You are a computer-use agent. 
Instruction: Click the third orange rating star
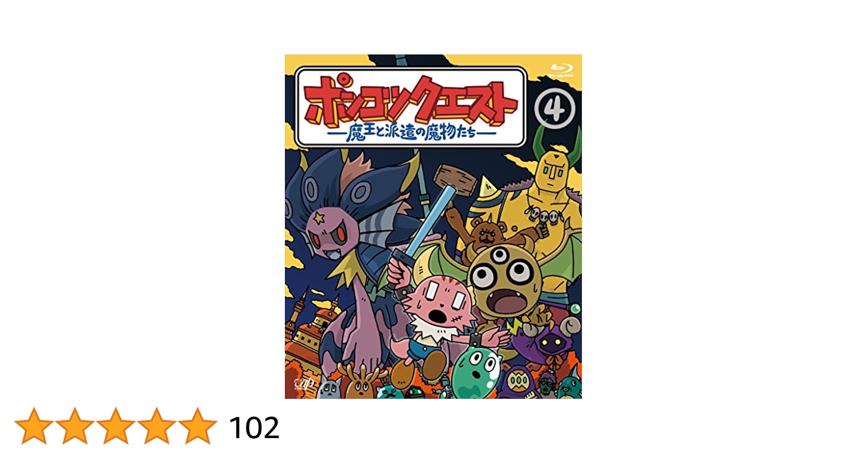point(116,426)
